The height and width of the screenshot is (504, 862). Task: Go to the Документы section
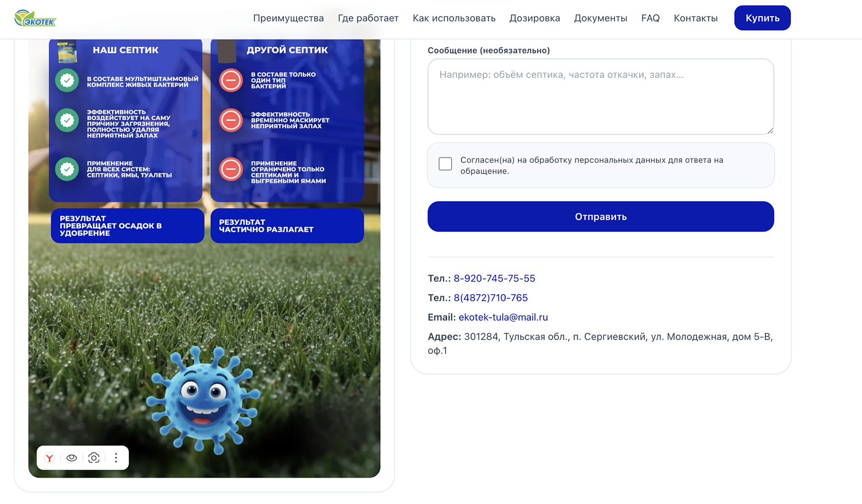pos(601,18)
